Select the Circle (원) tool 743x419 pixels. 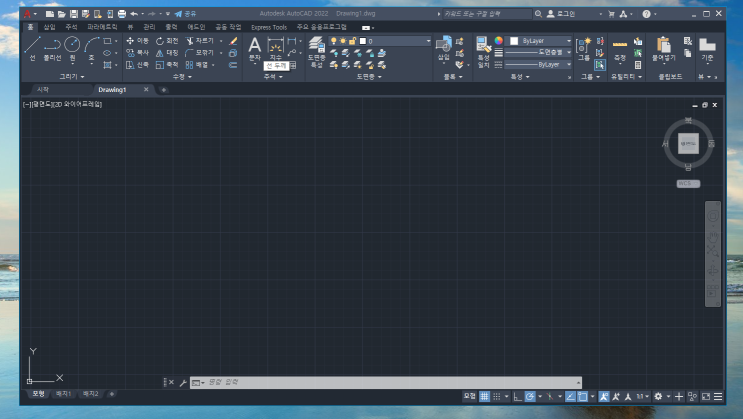(72, 49)
